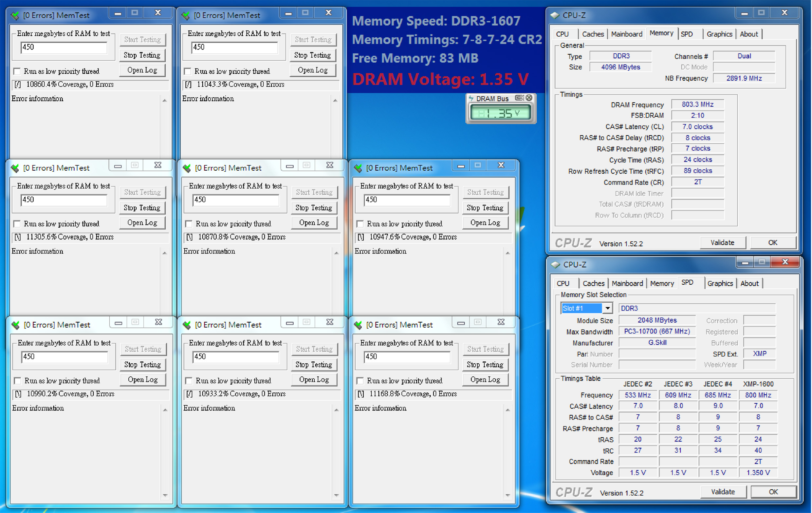Screen dimensions: 812x513
Task: Switch to Mainboard tab in upper CPU-Z window
Action: point(627,34)
